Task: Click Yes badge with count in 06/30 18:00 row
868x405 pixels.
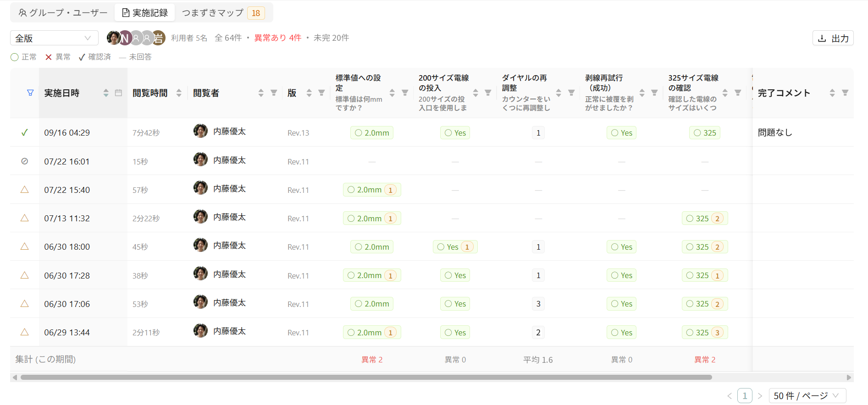Action: coord(455,247)
